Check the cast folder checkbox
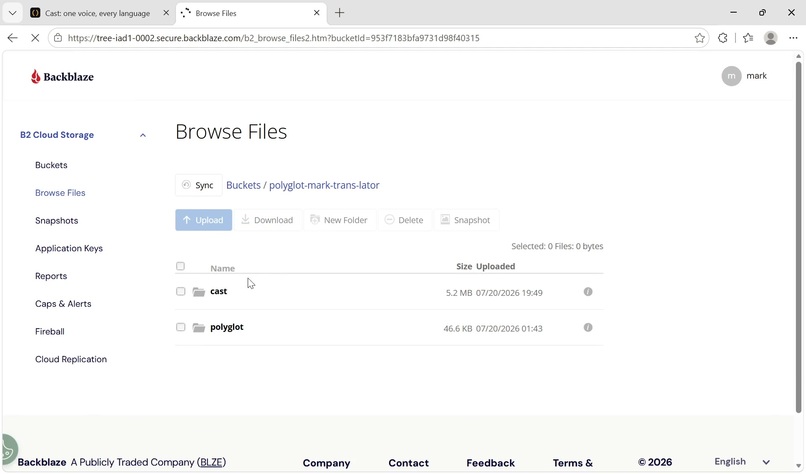 [180, 291]
